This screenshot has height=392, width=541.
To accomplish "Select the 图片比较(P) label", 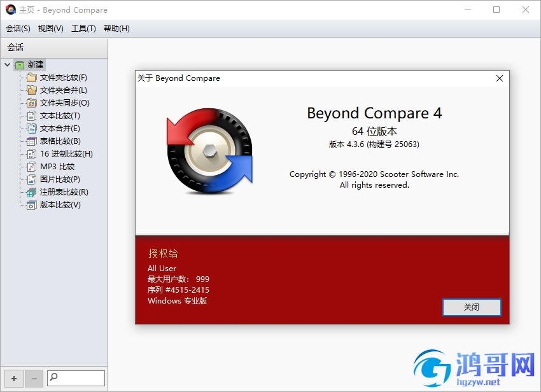I will 60,179.
